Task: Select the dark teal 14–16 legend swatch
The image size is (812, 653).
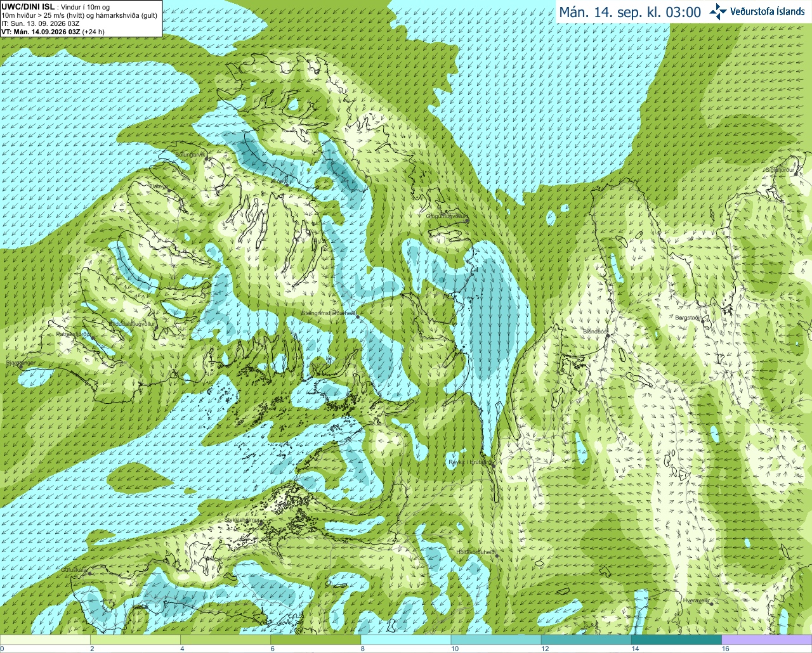Action: click(x=677, y=640)
